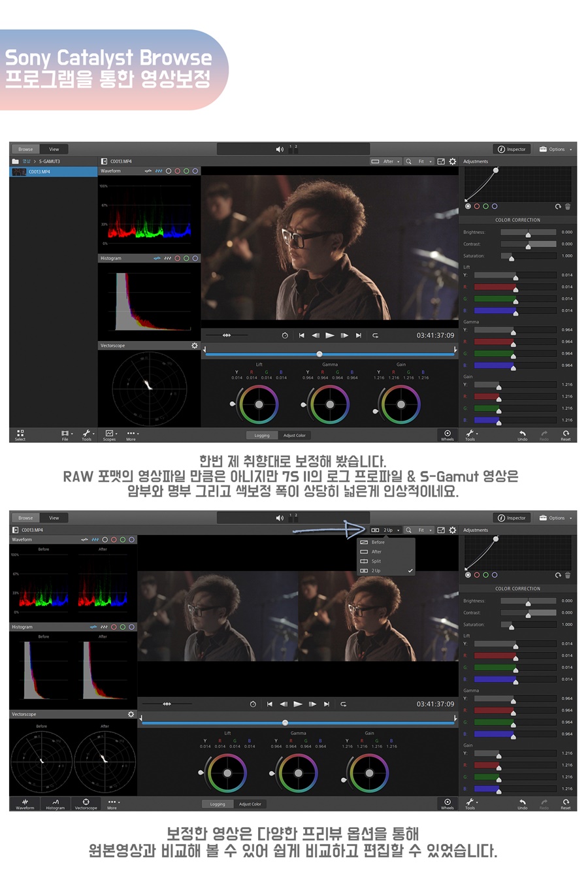The width and height of the screenshot is (588, 882).
Task: Choose After from the preview mode menu
Action: (x=386, y=552)
